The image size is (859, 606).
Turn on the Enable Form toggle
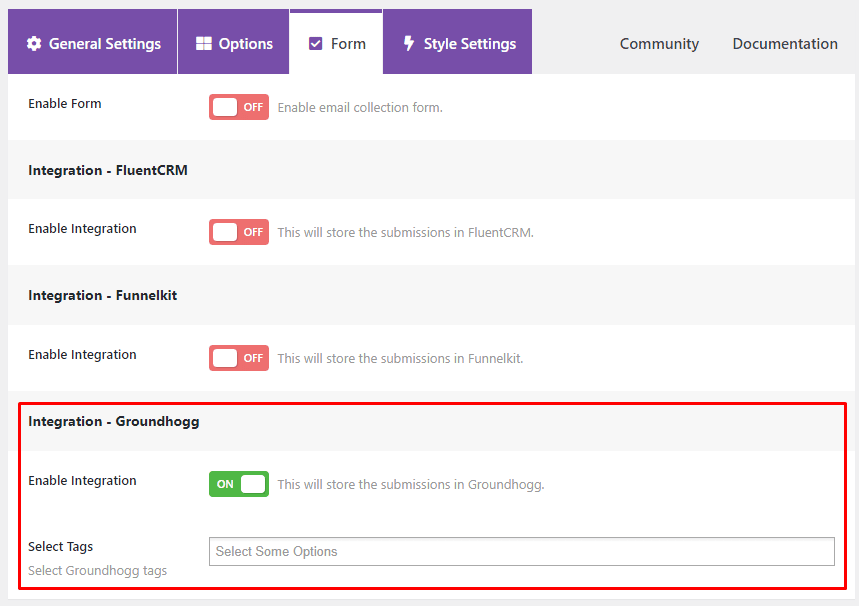pos(239,107)
